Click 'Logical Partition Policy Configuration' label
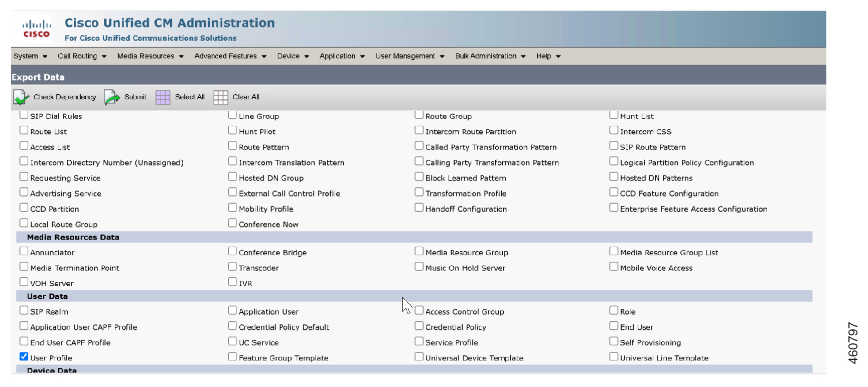The width and height of the screenshot is (868, 387). [x=687, y=163]
